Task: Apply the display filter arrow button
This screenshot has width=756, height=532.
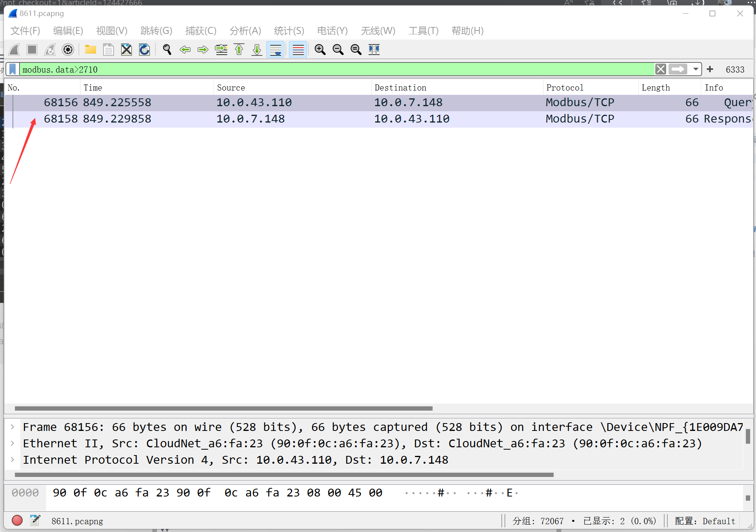Action: [678, 69]
